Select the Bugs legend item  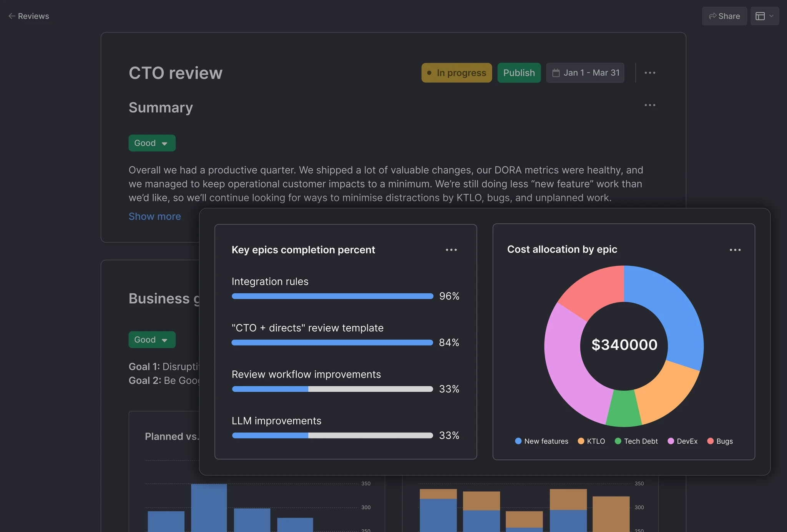[720, 441]
